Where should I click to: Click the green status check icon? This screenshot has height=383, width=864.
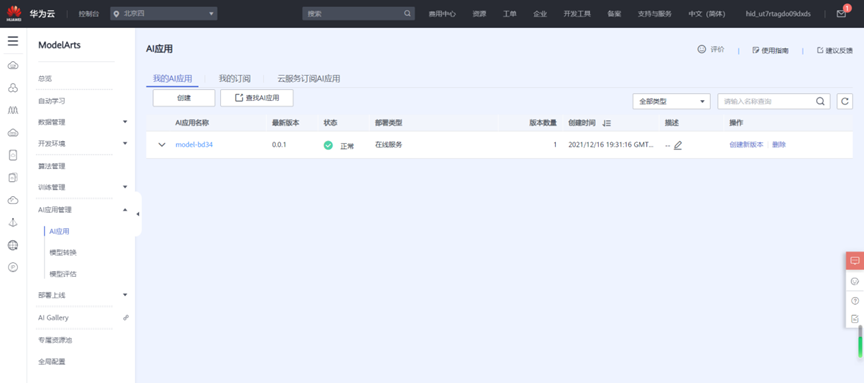[328, 145]
